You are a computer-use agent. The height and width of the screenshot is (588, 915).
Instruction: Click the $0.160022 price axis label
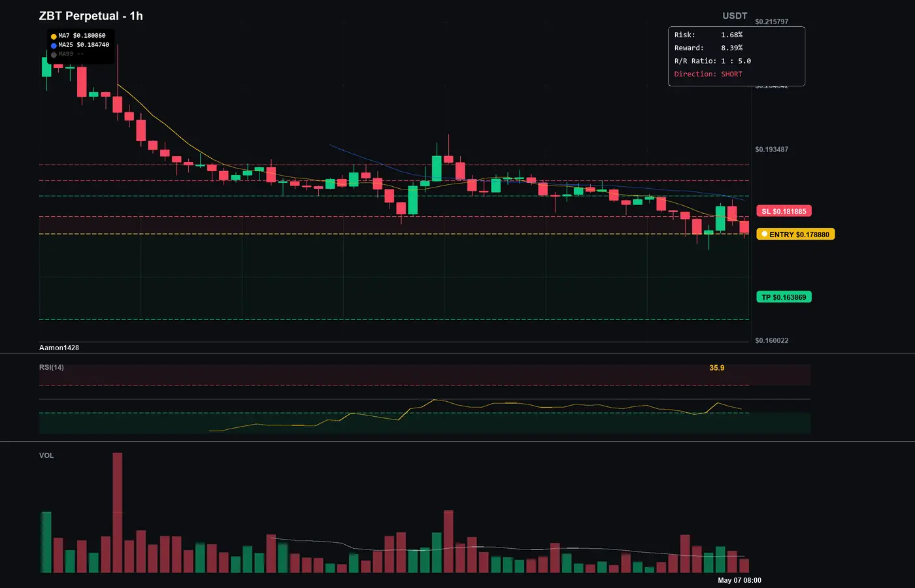coord(772,340)
